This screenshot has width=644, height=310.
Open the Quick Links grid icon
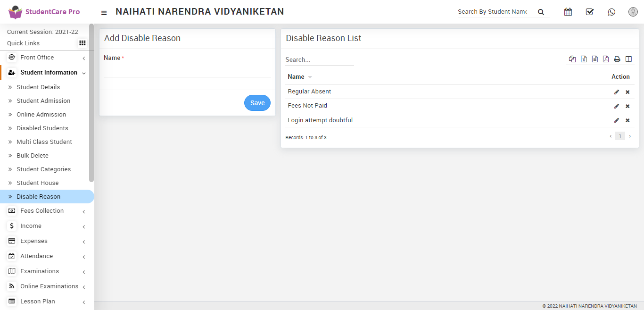[x=83, y=43]
